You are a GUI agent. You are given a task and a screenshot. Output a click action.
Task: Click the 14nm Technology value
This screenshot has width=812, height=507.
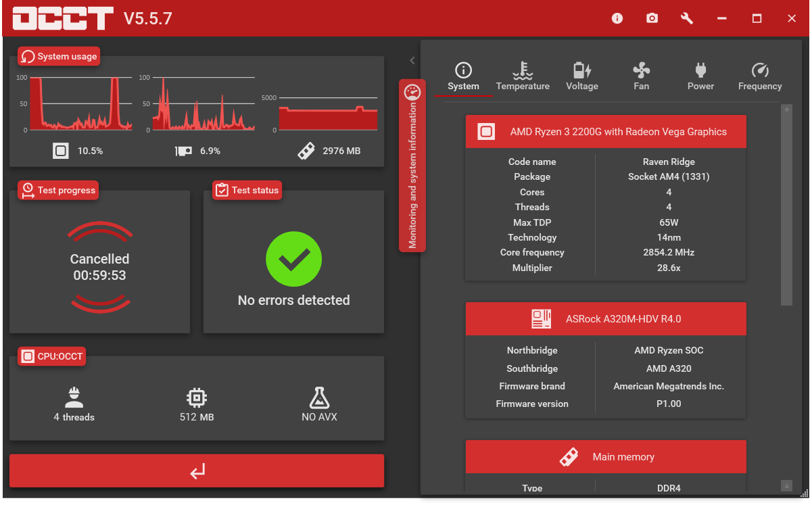click(669, 237)
